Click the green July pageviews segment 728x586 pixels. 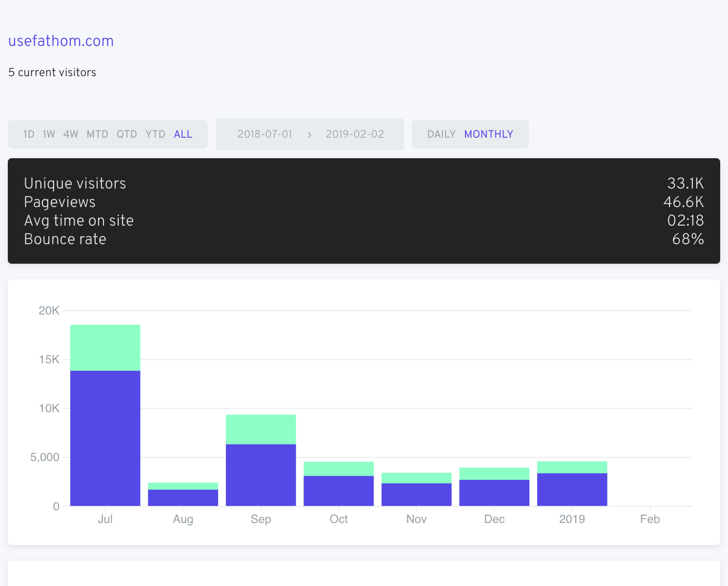click(x=105, y=348)
